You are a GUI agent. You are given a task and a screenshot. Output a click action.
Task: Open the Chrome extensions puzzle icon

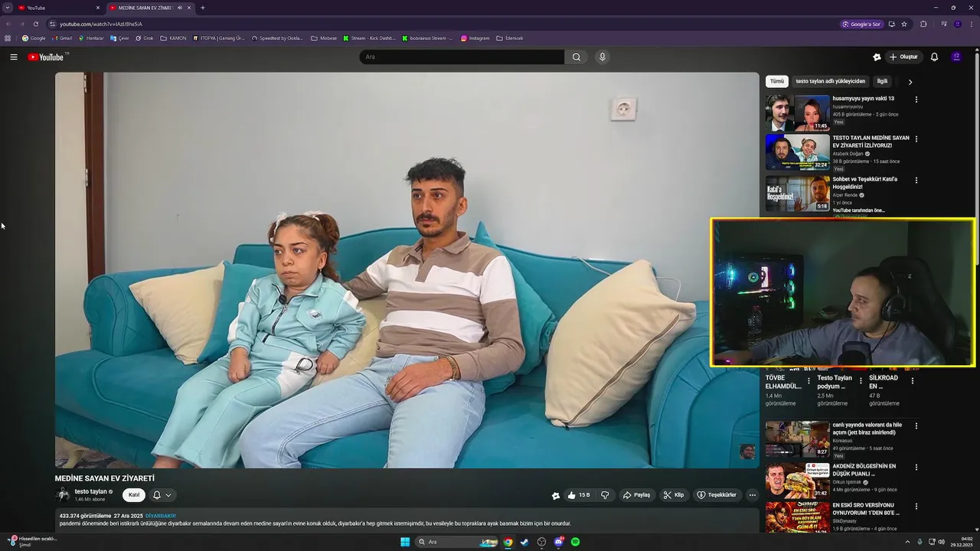pyautogui.click(x=923, y=24)
